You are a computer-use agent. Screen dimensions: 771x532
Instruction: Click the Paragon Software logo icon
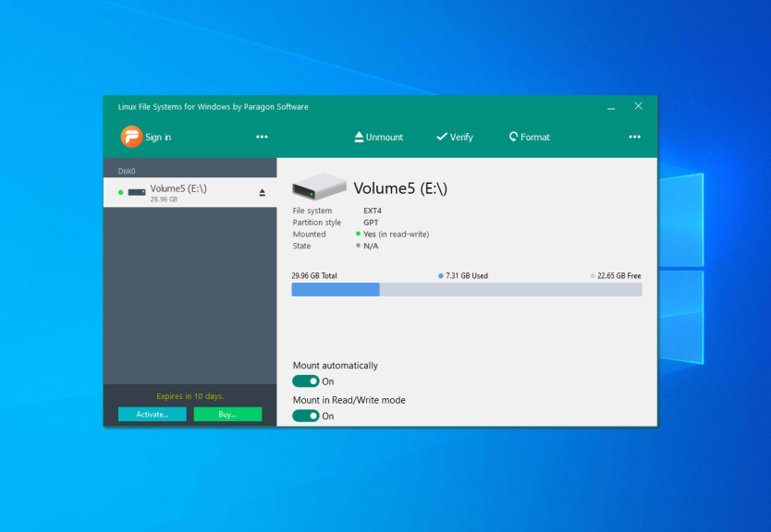[x=132, y=137]
